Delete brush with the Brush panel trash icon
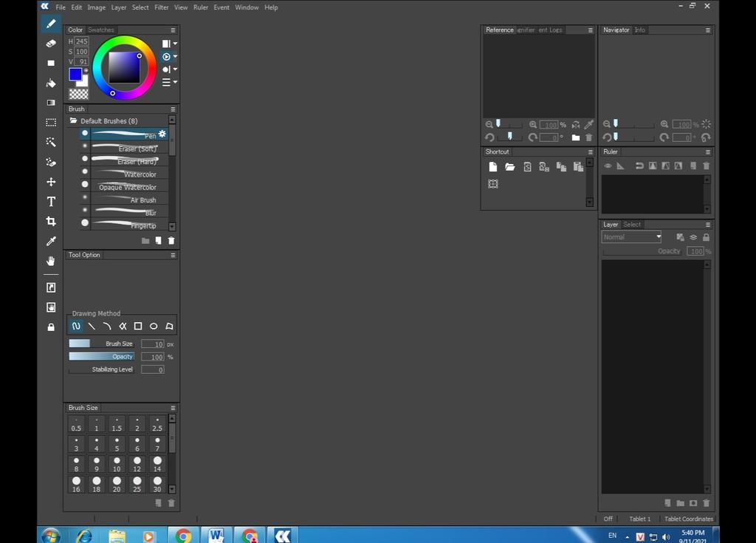 pyautogui.click(x=171, y=241)
